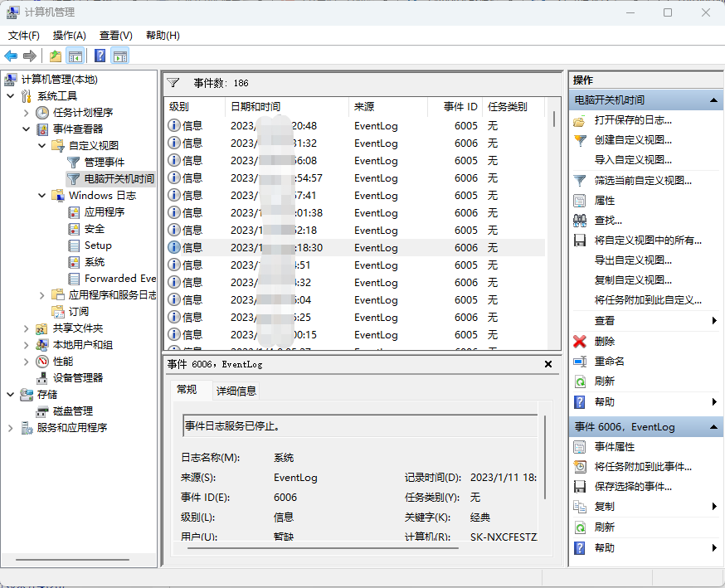Select the Setup log tree item
Image resolution: width=725 pixels, height=588 pixels.
pos(98,245)
